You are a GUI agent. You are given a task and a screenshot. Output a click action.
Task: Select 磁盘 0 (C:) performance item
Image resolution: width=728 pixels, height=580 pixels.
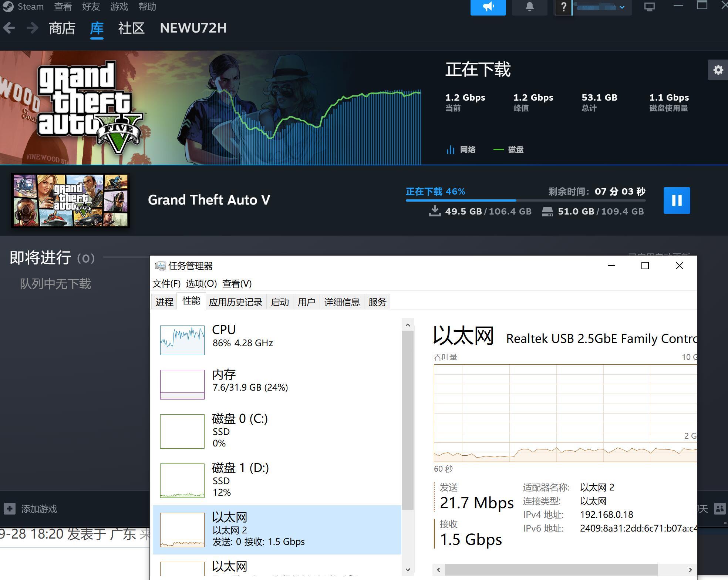[x=277, y=431]
